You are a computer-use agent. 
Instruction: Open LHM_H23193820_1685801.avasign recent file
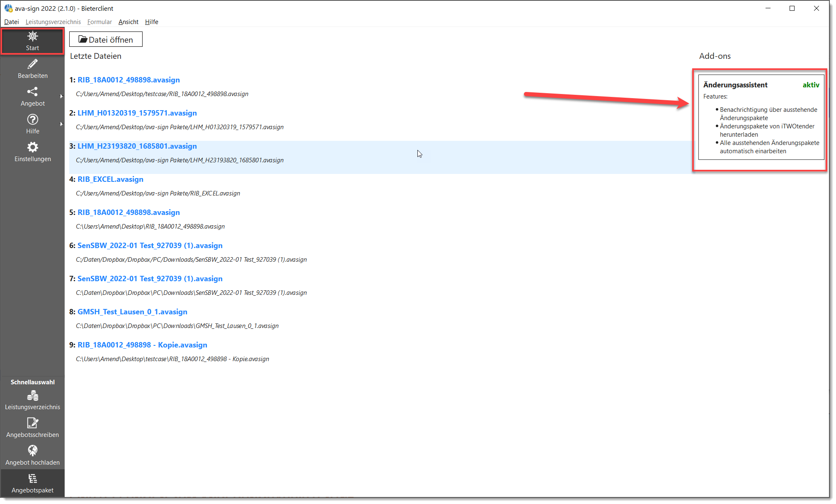137,146
